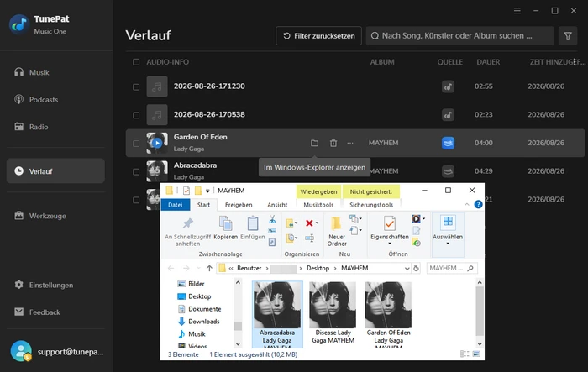Delete the Garden Of Eden entry
The width and height of the screenshot is (588, 372).
click(333, 143)
